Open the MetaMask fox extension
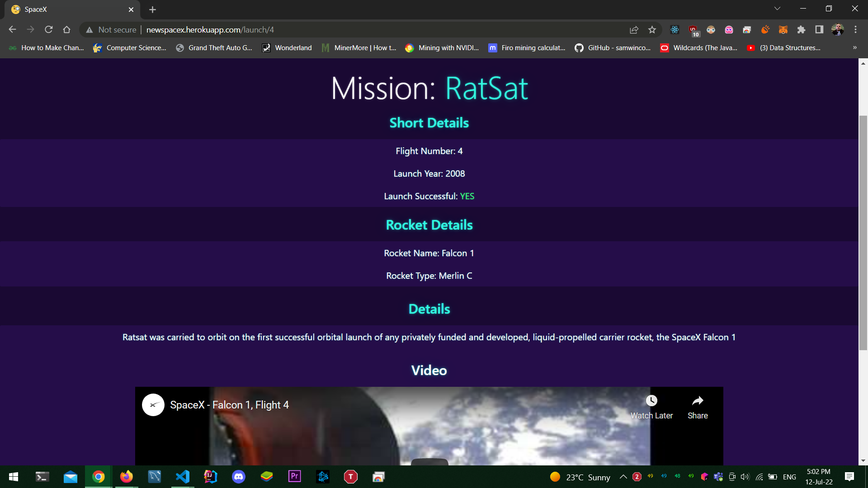Image resolution: width=868 pixels, height=488 pixels. [x=783, y=30]
